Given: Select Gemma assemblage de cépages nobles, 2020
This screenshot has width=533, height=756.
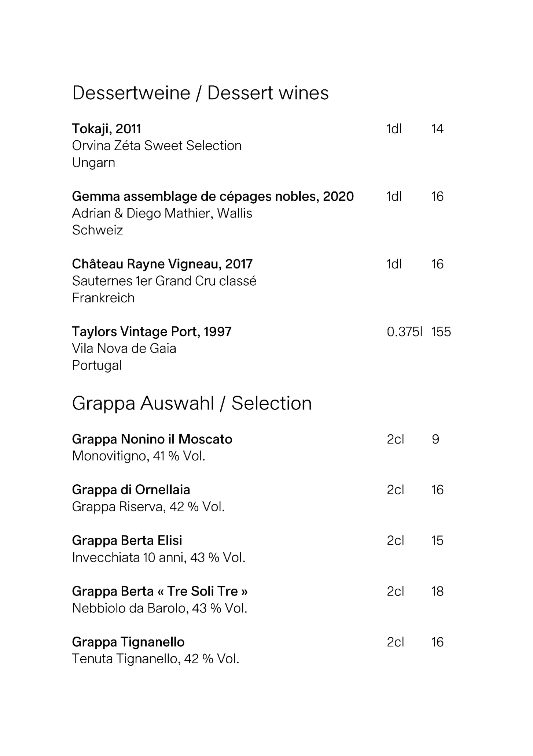Looking at the screenshot, I should pyautogui.click(x=213, y=197).
